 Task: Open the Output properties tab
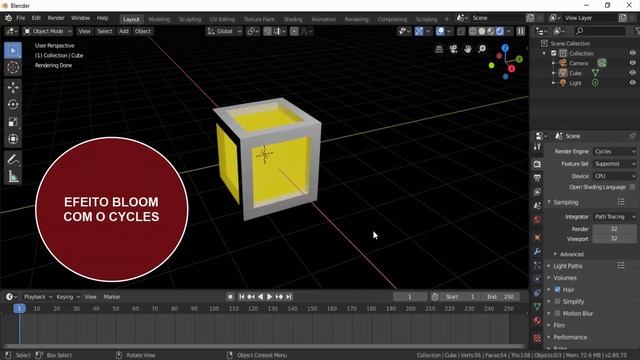[x=537, y=178]
